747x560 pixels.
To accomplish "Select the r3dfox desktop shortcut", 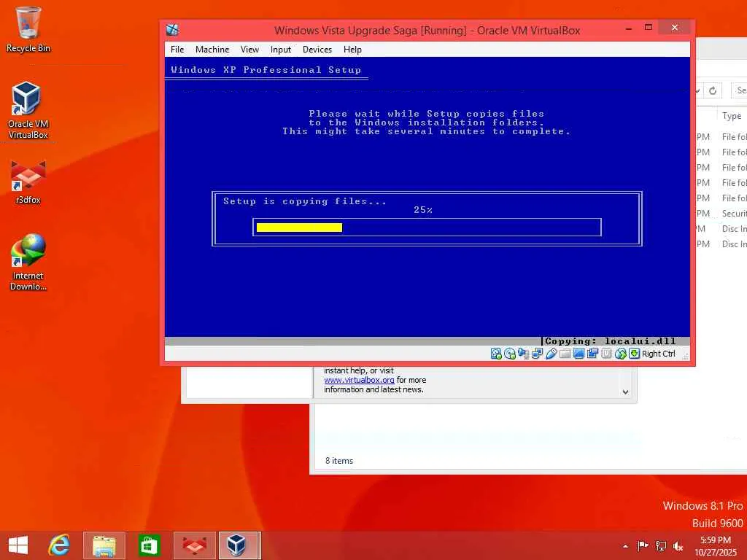I will 28,182.
